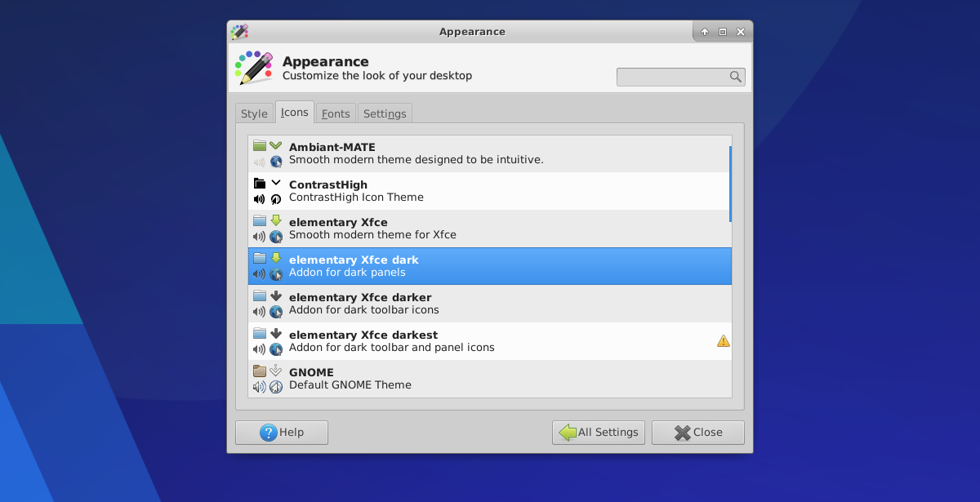The image size is (980, 502).
Task: Click the GNOME speaker preview icon
Action: pyautogui.click(x=260, y=387)
